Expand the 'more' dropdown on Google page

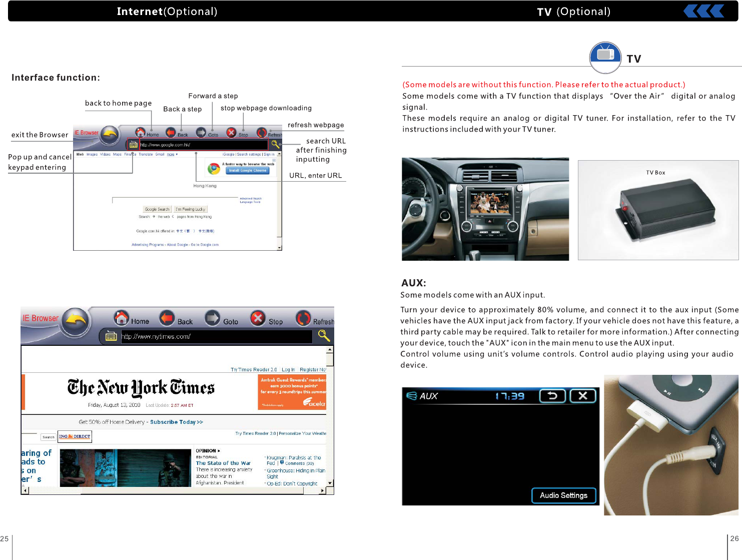(x=172, y=155)
